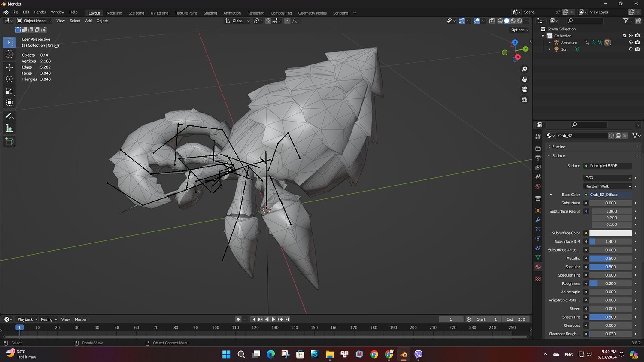Hide the Sun object in the viewport

coord(630,49)
